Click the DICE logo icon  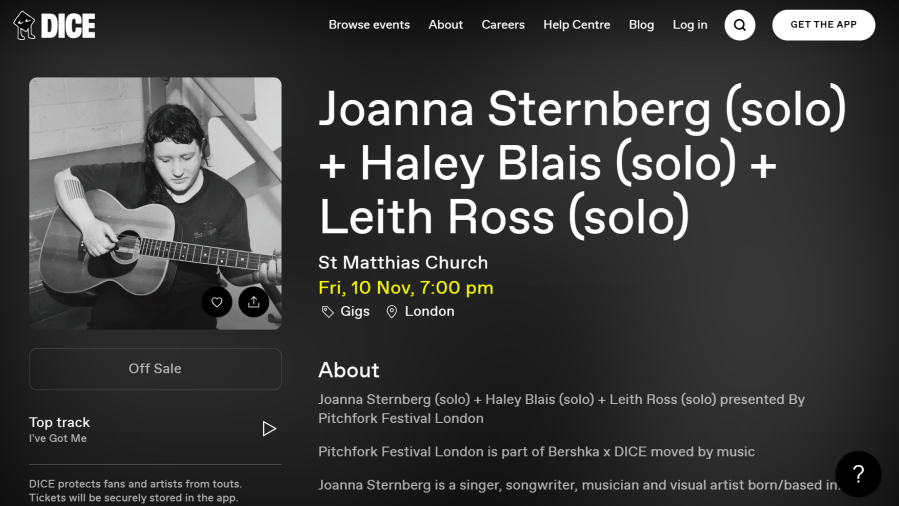[25, 25]
